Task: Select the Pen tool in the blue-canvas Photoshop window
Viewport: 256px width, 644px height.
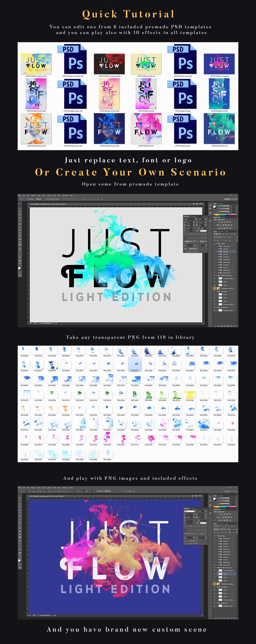Action: point(20,540)
